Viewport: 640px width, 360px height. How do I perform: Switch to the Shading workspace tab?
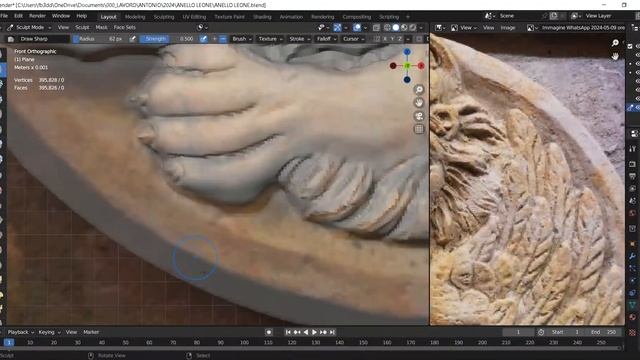point(262,17)
